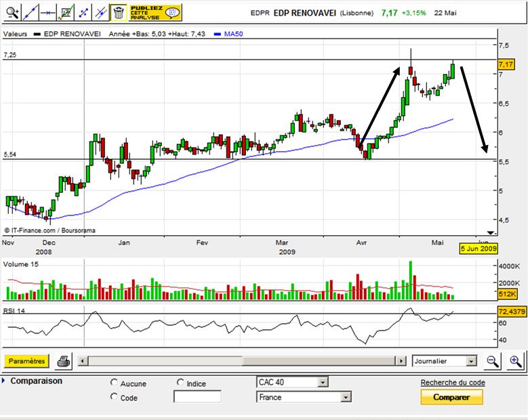The width and height of the screenshot is (528, 420).
Task: Click the EDPR ticker symbol
Action: pyautogui.click(x=260, y=13)
